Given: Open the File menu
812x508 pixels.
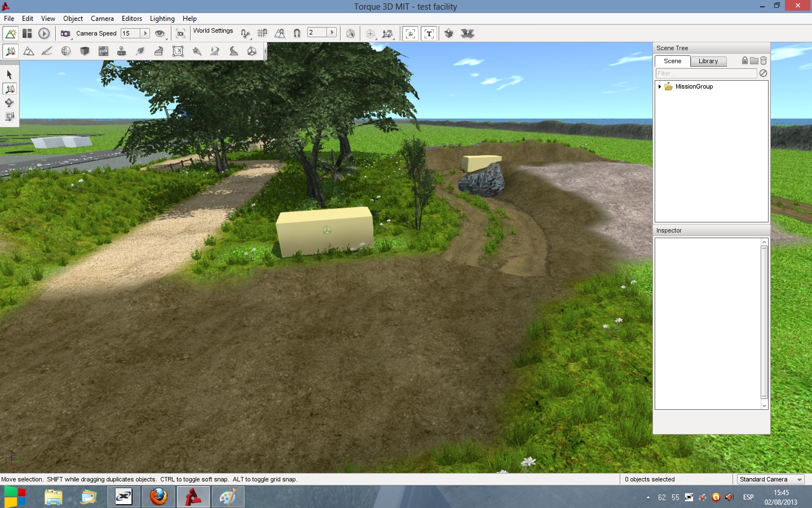Looking at the screenshot, I should (x=9, y=19).
